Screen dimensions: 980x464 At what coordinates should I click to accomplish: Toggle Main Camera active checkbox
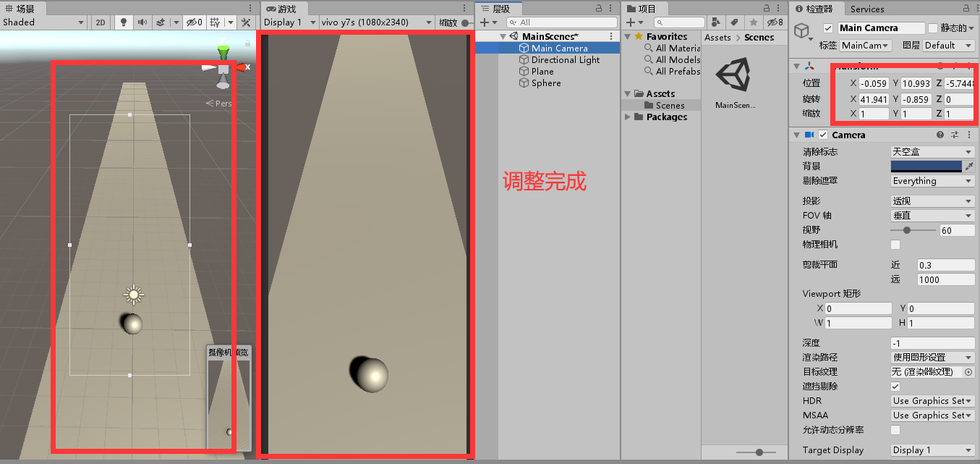[x=828, y=28]
